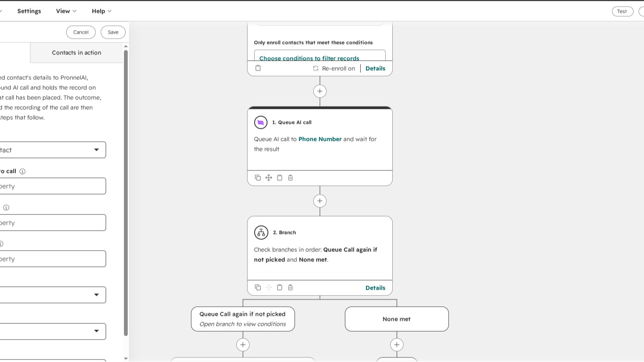
Task: Open the lowest fully visible empty dropdown
Action: (x=52, y=332)
